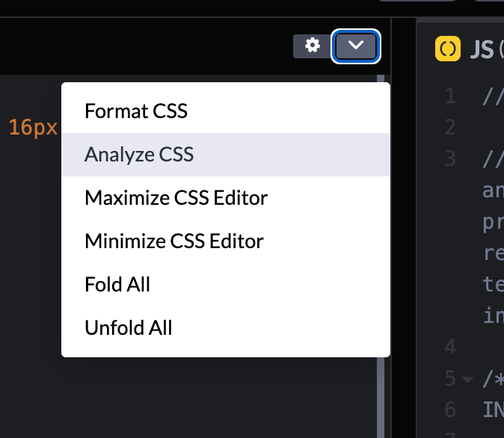
Task: Collapse the CSS editor dropdown chevron
Action: 357,46
